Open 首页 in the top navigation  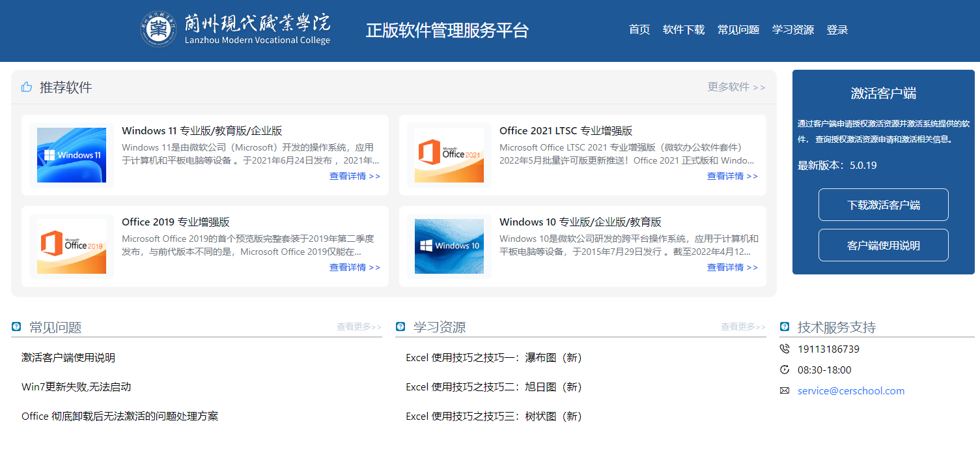[639, 29]
